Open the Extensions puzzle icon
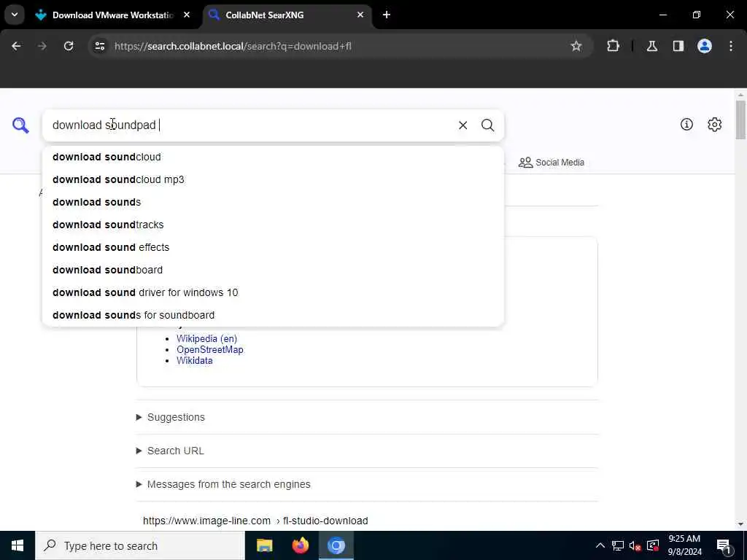The height and width of the screenshot is (560, 747). 613,46
